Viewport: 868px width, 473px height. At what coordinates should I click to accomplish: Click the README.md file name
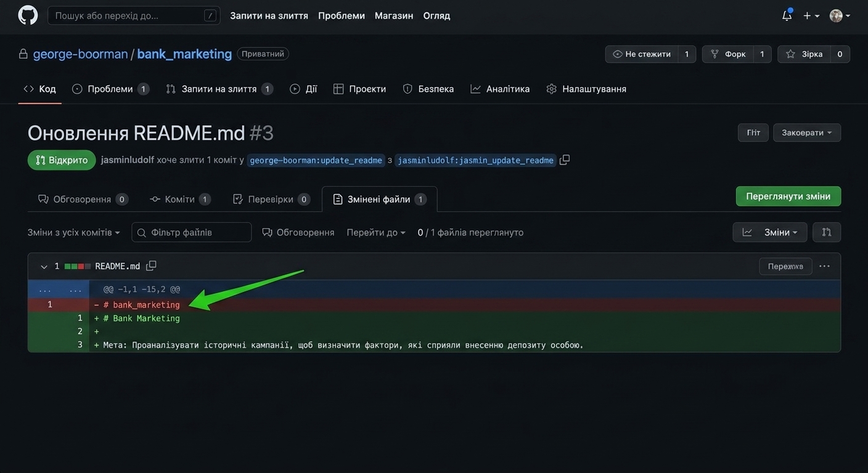(x=118, y=266)
